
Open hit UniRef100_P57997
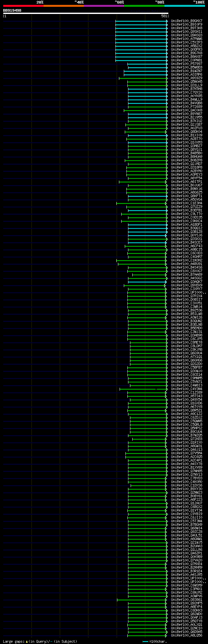pos(187,64)
